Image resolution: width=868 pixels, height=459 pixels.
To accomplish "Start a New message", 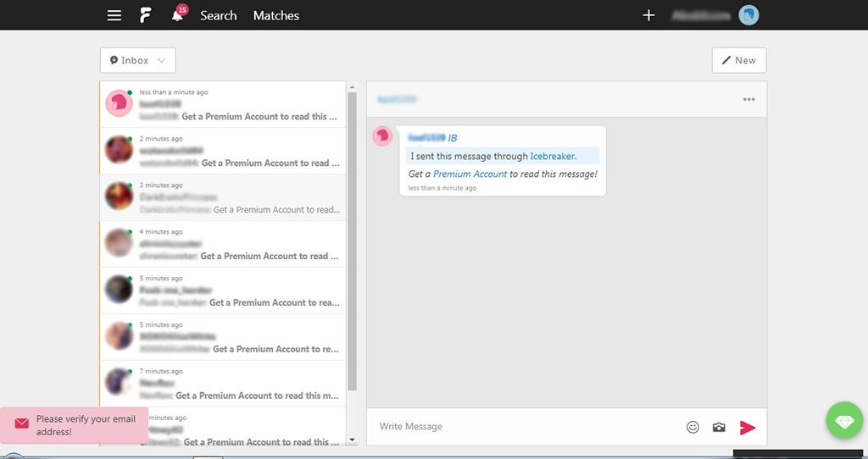I will (x=739, y=60).
